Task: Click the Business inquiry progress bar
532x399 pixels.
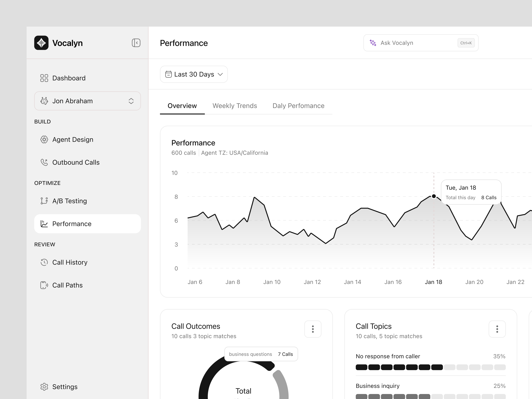Action: 431,396
